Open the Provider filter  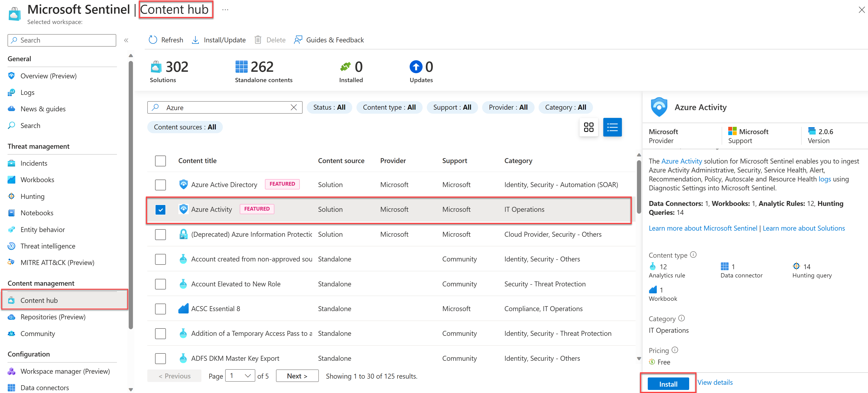[x=508, y=107]
